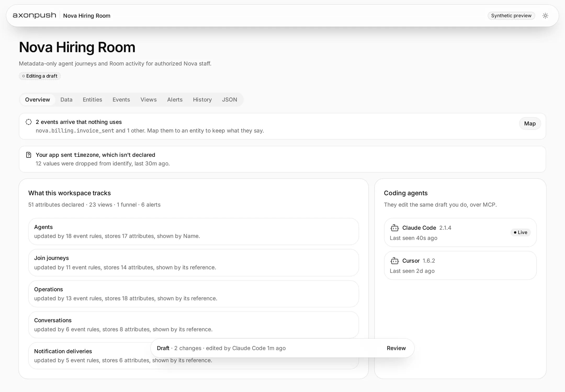The image size is (565, 392).
Task: Click the Metadata-only agent journeys description
Action: point(115,64)
